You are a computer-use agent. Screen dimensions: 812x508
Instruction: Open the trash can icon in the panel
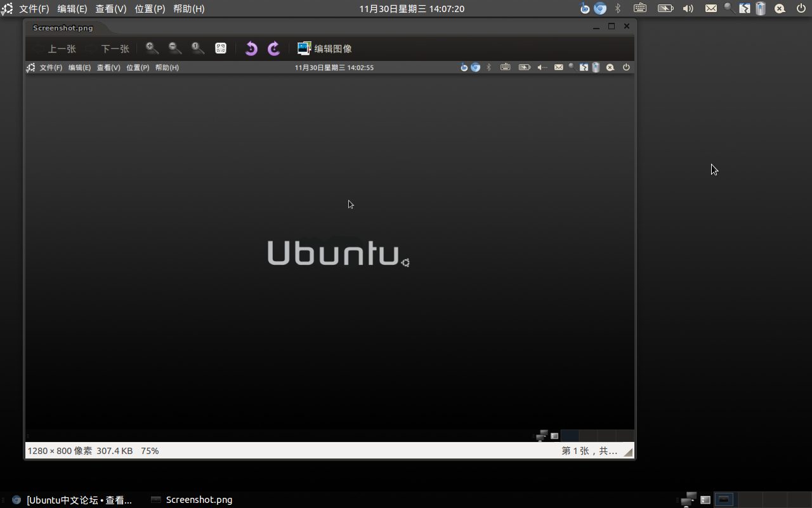coord(761,8)
